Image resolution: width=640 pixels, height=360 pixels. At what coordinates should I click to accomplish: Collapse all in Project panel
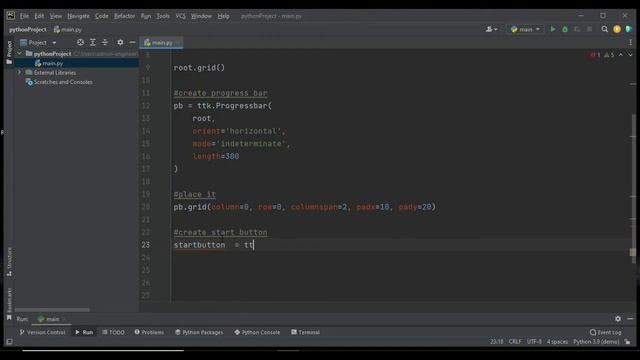105,42
